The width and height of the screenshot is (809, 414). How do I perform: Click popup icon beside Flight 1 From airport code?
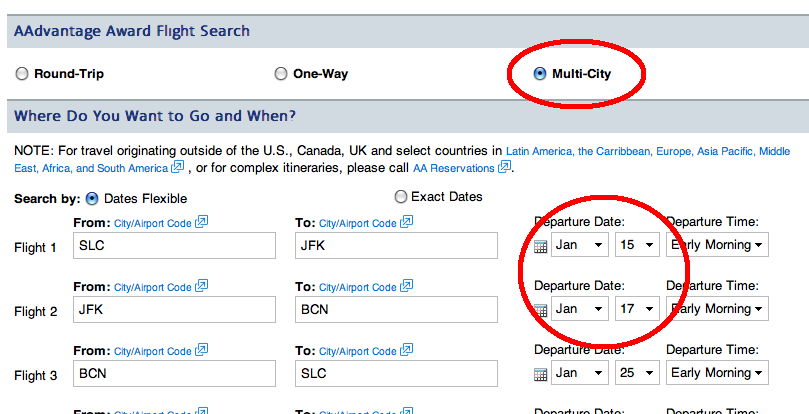[201, 222]
